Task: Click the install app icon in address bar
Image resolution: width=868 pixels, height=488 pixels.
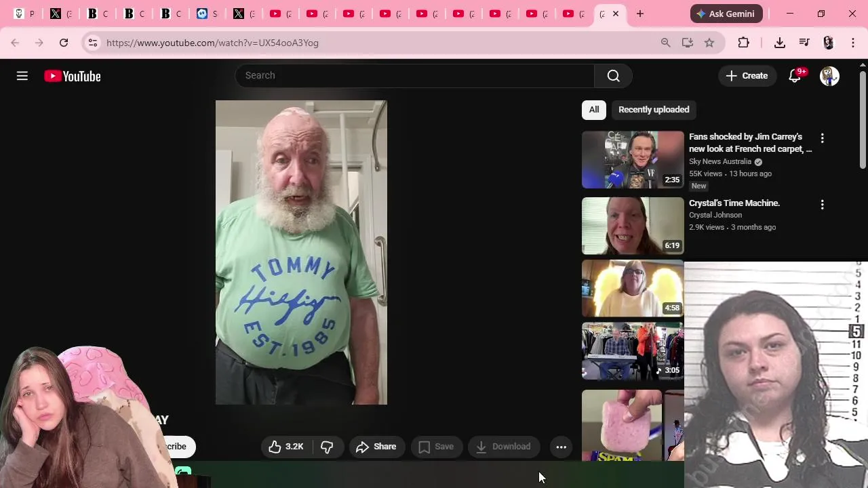Action: (688, 43)
